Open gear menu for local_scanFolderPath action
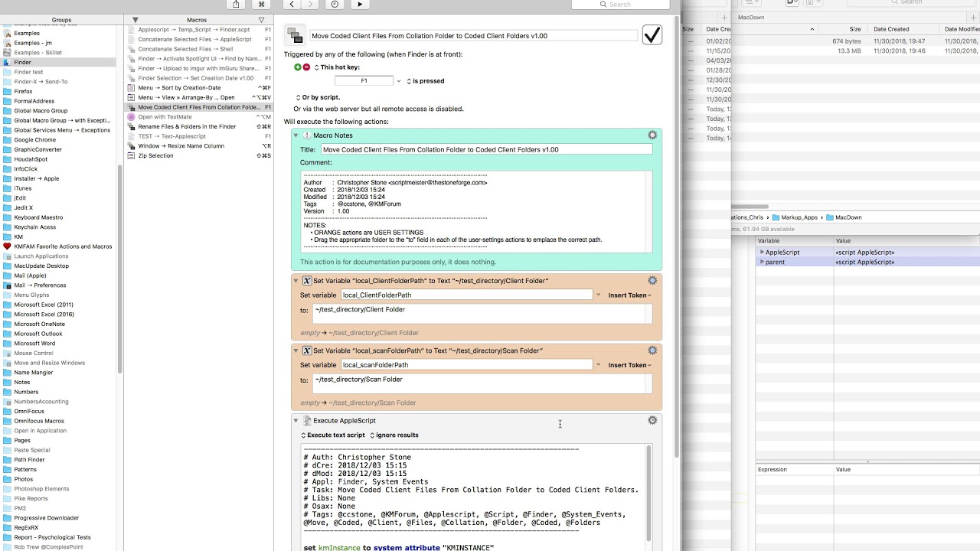This screenshot has height=551, width=980. click(652, 350)
